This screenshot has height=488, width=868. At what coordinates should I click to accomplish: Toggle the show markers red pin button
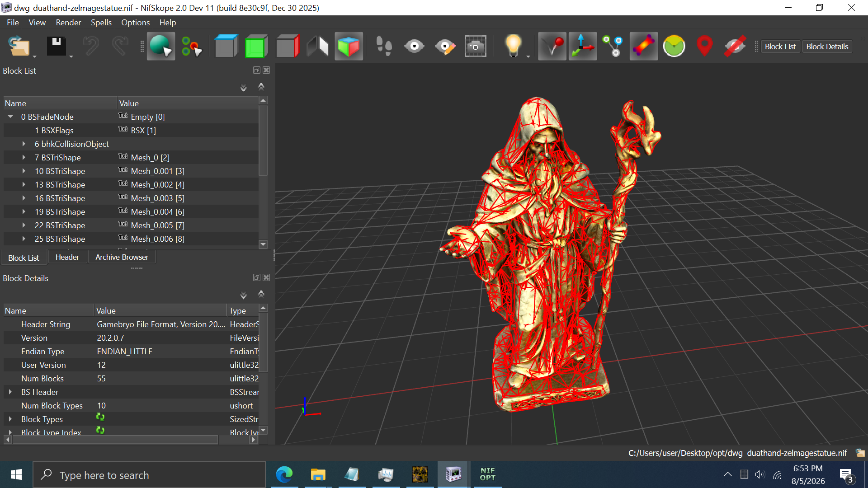(552, 46)
